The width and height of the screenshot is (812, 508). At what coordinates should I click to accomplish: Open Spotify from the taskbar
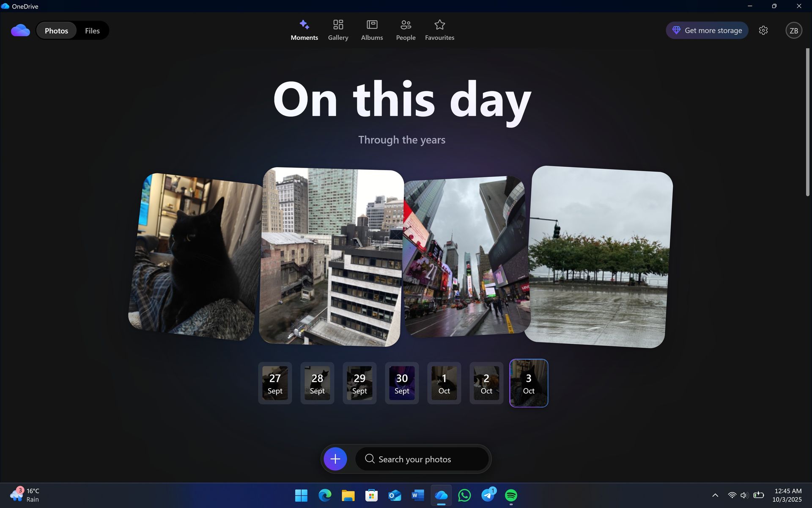(x=511, y=495)
